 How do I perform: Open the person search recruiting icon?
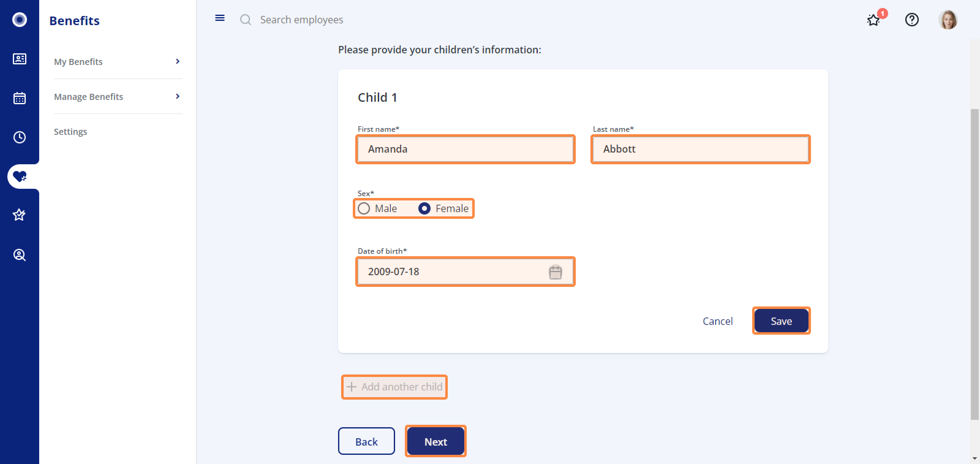pos(19,255)
